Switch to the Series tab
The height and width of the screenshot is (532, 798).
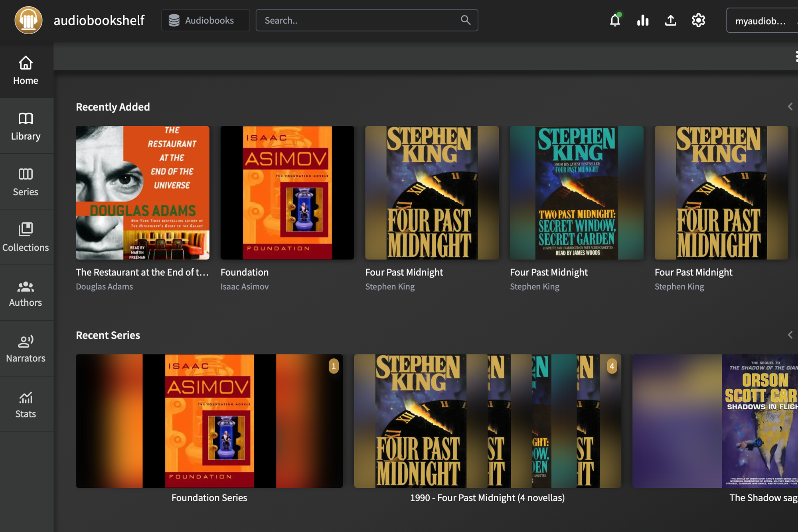click(26, 182)
